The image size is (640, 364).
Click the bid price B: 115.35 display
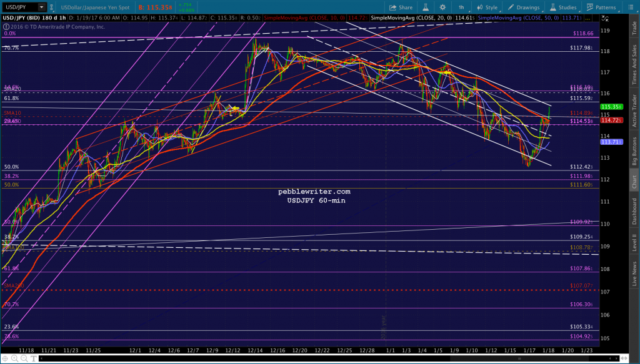pos(155,7)
